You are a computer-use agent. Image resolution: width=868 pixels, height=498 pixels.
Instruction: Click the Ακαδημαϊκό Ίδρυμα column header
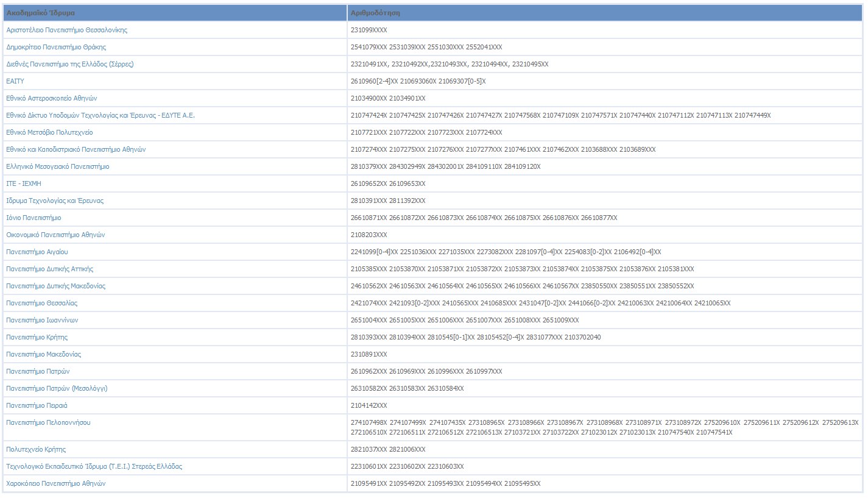tap(41, 13)
